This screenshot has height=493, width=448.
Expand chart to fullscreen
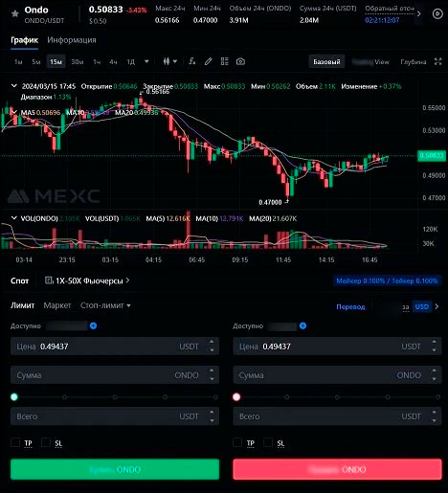438,61
